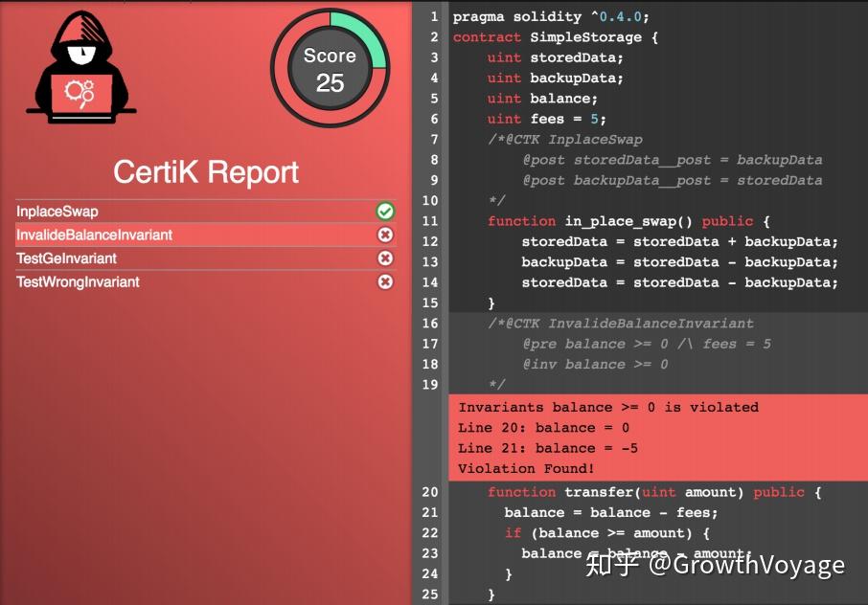The width and height of the screenshot is (868, 605).
Task: Click the 'Violation Found!' message
Action: (526, 469)
